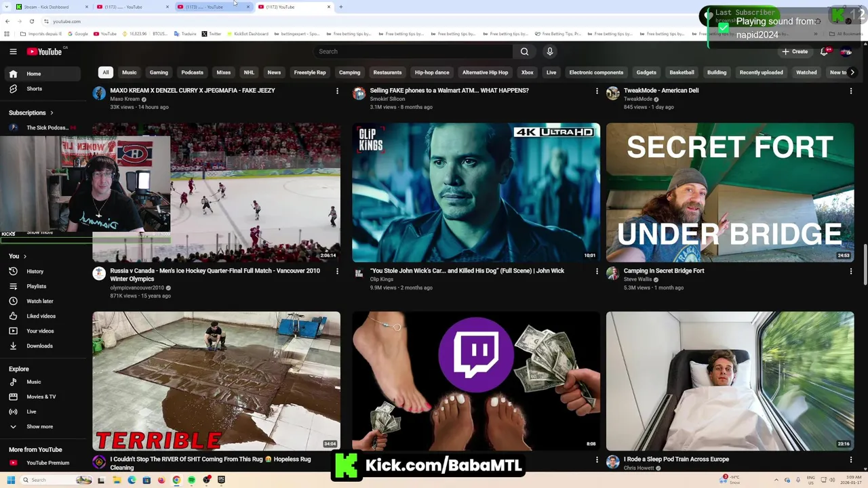The height and width of the screenshot is (488, 868).
Task: Click the YouTube logo
Action: point(45,52)
